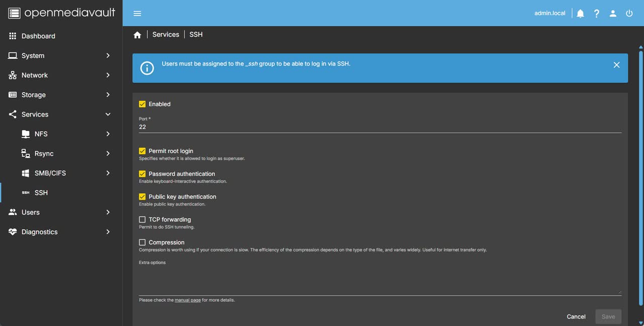Disable the Permit root login checkbox
The image size is (644, 326).
142,151
